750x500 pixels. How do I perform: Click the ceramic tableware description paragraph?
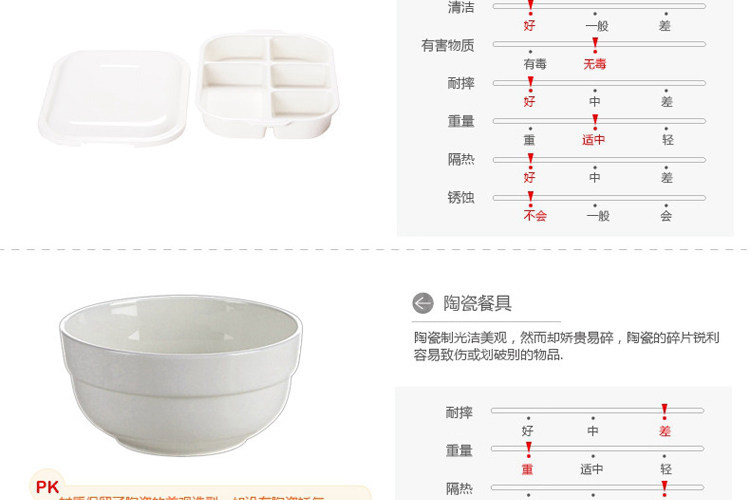pos(566,346)
